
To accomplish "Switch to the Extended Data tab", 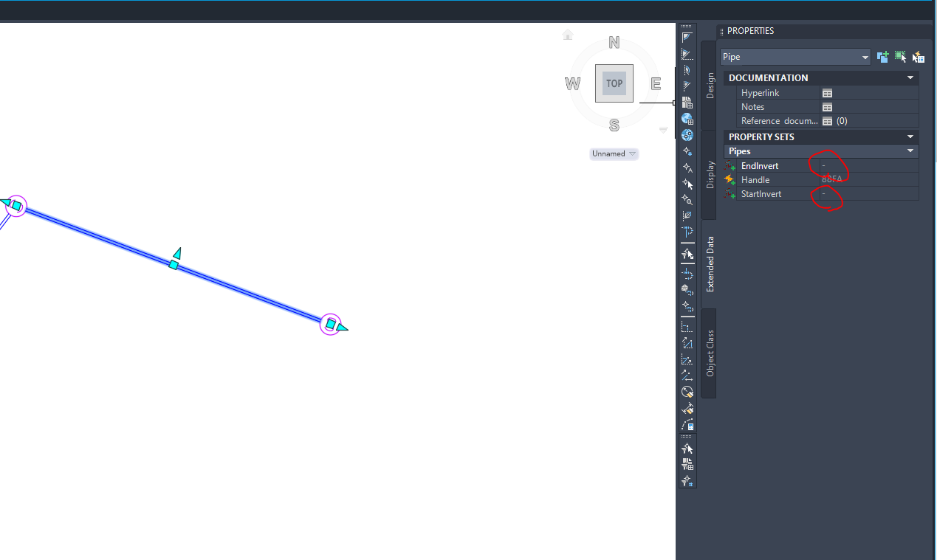I will (710, 264).
